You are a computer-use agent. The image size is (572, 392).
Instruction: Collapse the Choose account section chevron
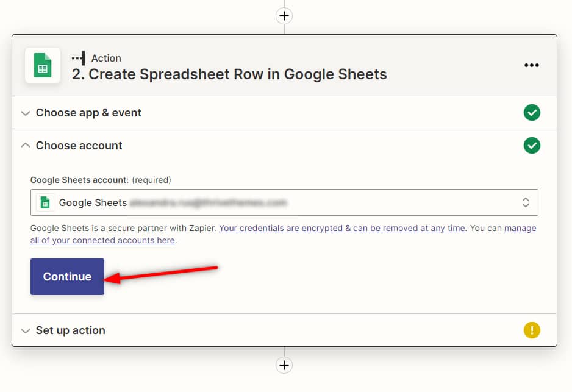click(26, 146)
